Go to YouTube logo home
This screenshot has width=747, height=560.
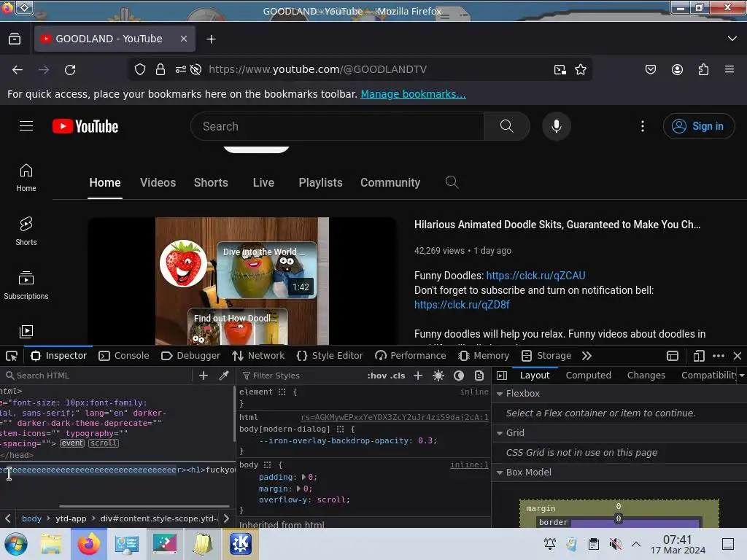click(x=85, y=126)
